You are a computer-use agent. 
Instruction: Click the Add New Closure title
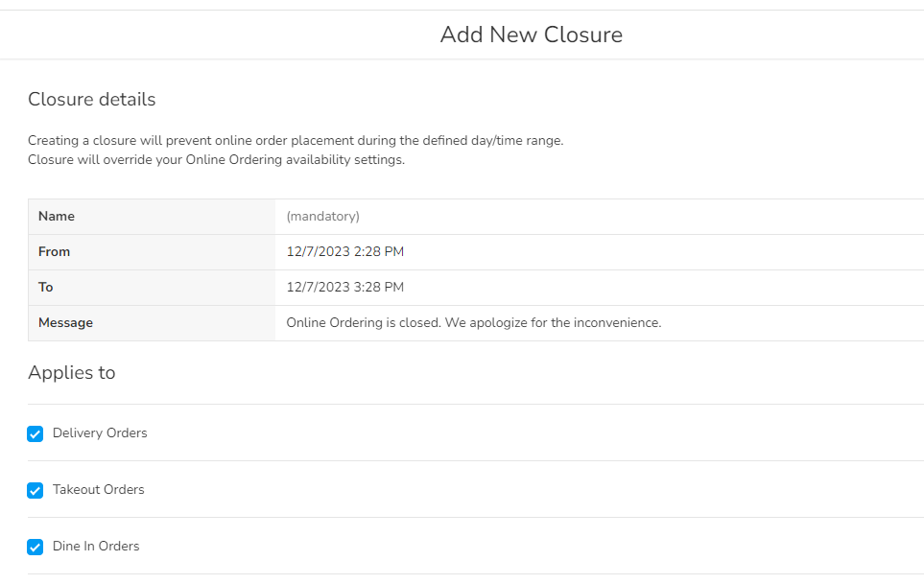531,35
